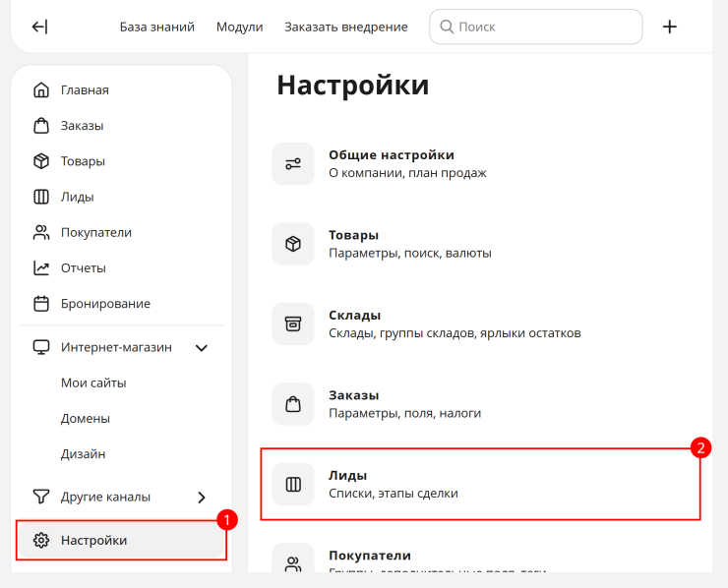
Task: Open Лиды settings section title
Action: click(x=347, y=476)
